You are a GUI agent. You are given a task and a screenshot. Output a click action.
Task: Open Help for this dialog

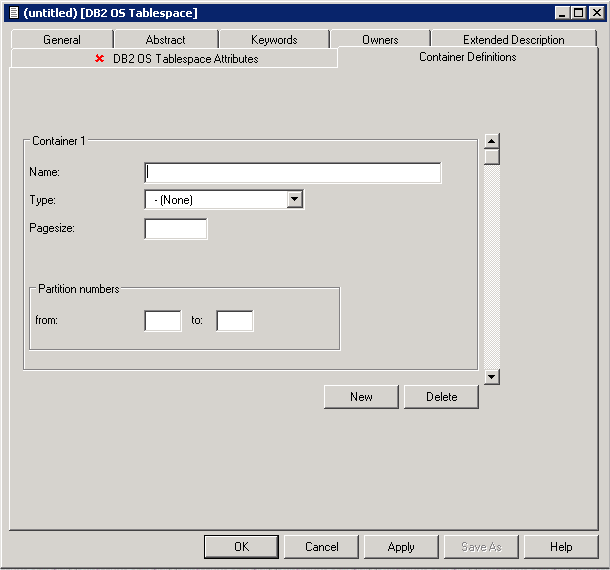[x=561, y=547]
